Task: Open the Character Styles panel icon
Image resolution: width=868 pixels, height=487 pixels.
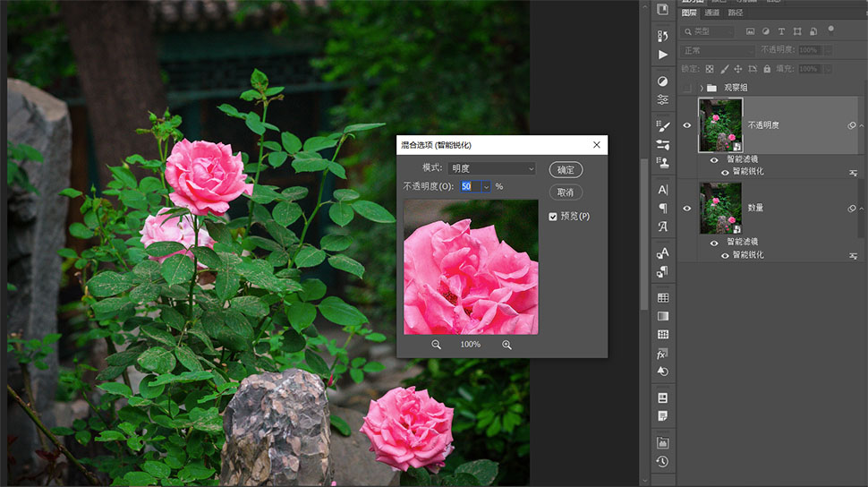Action: (x=662, y=252)
